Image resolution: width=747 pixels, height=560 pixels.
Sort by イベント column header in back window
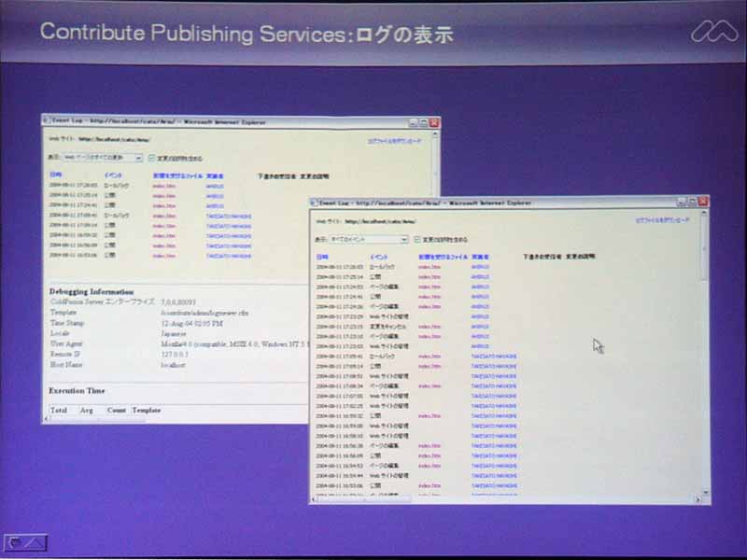pyautogui.click(x=113, y=175)
